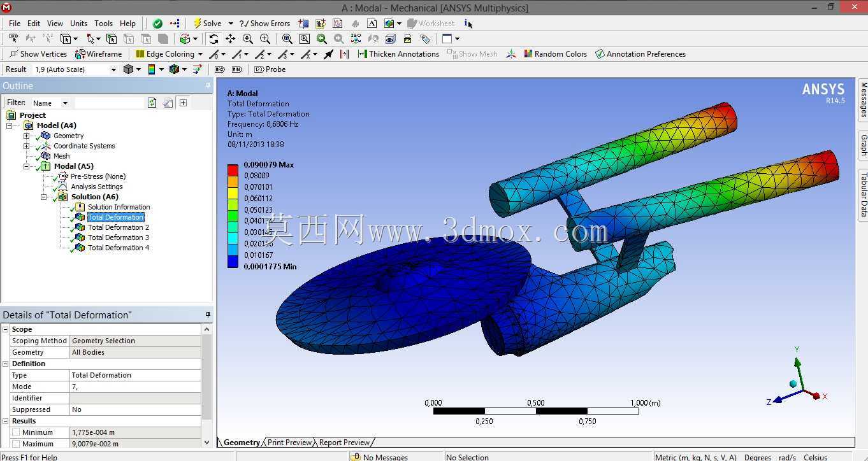
Task: Open the Edit menu
Action: click(34, 24)
